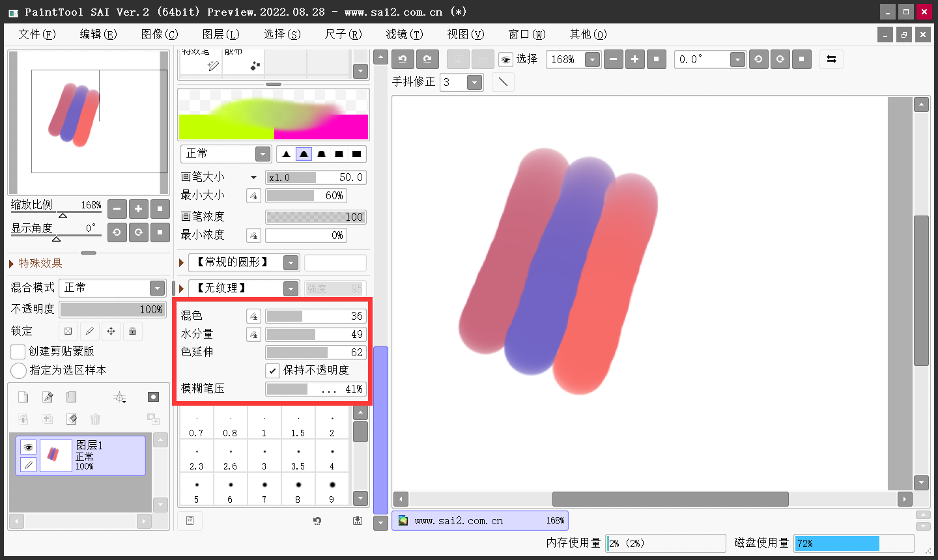
Task: Click the navigator rotate clockwise button
Action: [x=139, y=232]
